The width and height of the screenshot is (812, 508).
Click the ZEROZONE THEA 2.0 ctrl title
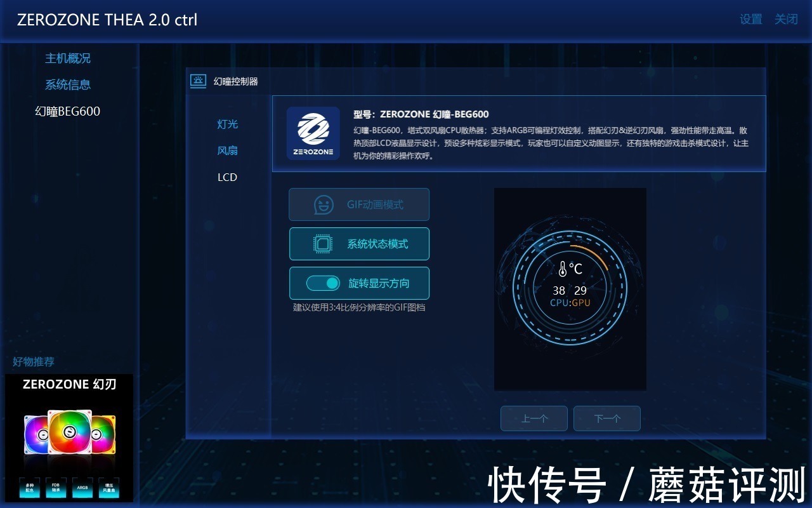tap(107, 20)
